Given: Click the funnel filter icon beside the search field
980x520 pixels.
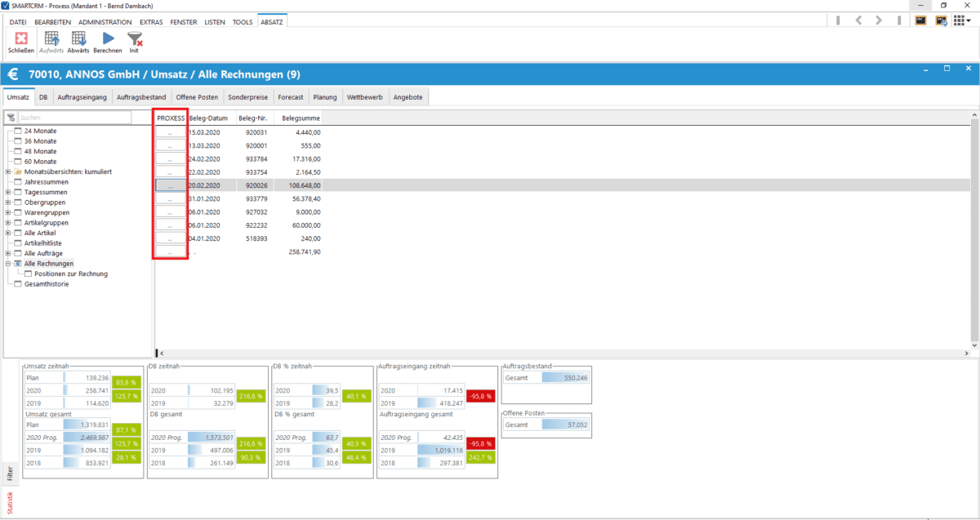Looking at the screenshot, I should [11, 117].
